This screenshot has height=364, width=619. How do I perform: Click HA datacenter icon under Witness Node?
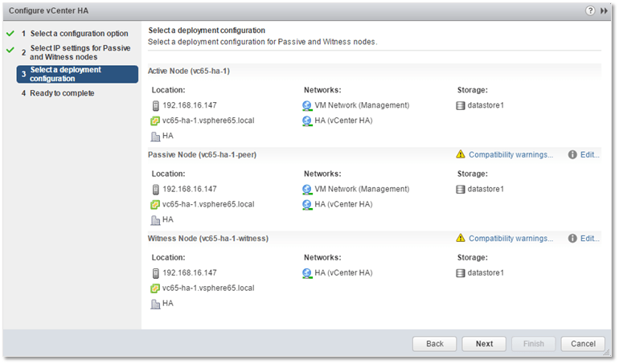click(155, 304)
